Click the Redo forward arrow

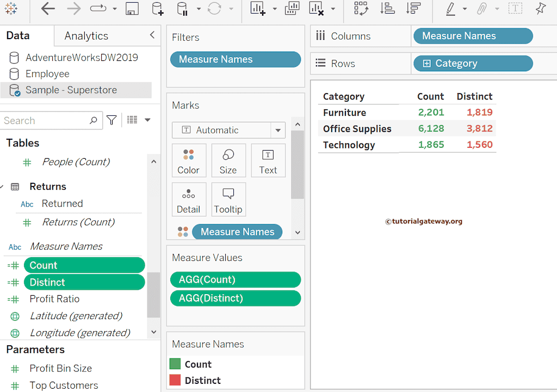point(73,9)
